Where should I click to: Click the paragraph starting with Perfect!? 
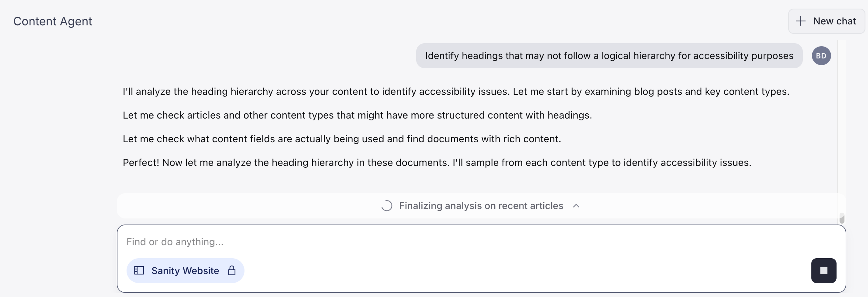point(437,163)
